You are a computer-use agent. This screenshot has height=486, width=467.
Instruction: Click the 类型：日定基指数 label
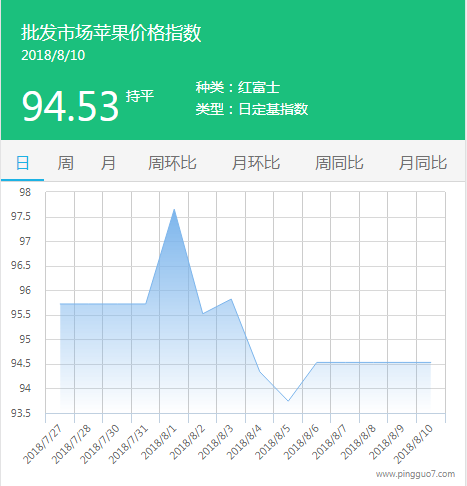point(252,109)
